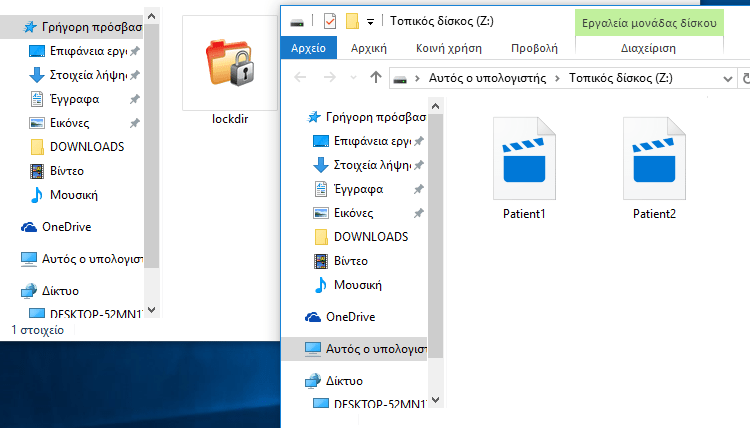Click scroll-down arrow of right window sidebar
750x428 pixels.
435,402
